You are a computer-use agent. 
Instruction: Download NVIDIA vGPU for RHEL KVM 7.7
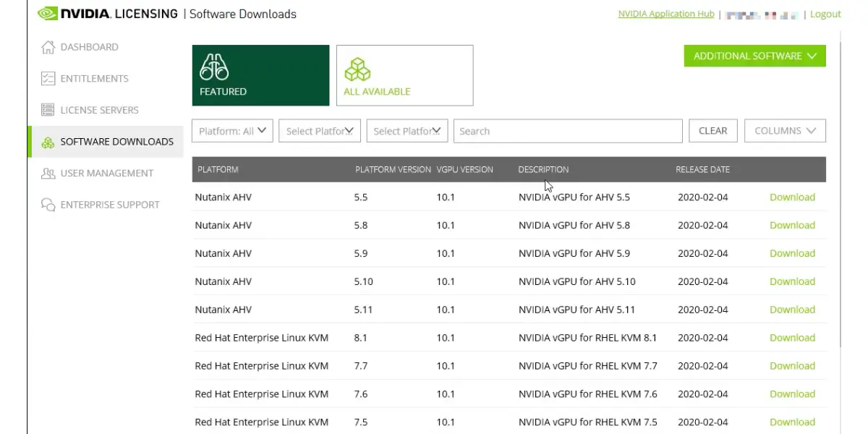pyautogui.click(x=792, y=366)
